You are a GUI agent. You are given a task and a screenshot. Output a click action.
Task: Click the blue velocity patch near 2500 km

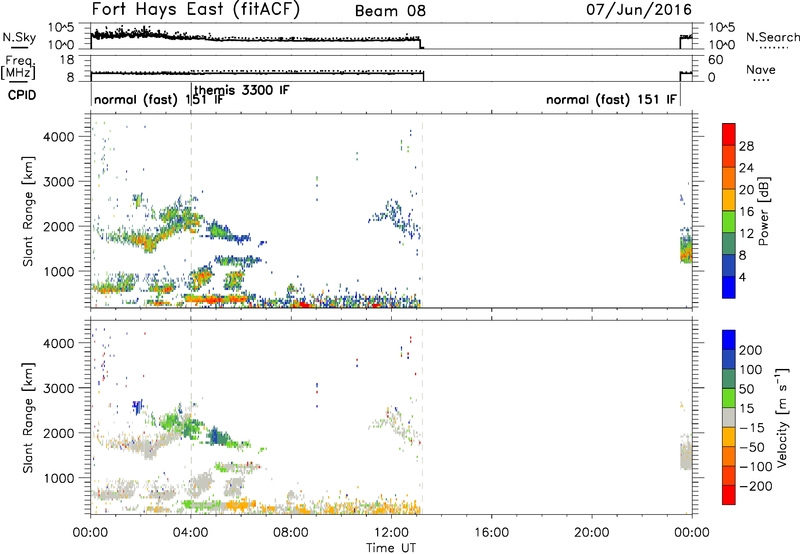pos(138,407)
